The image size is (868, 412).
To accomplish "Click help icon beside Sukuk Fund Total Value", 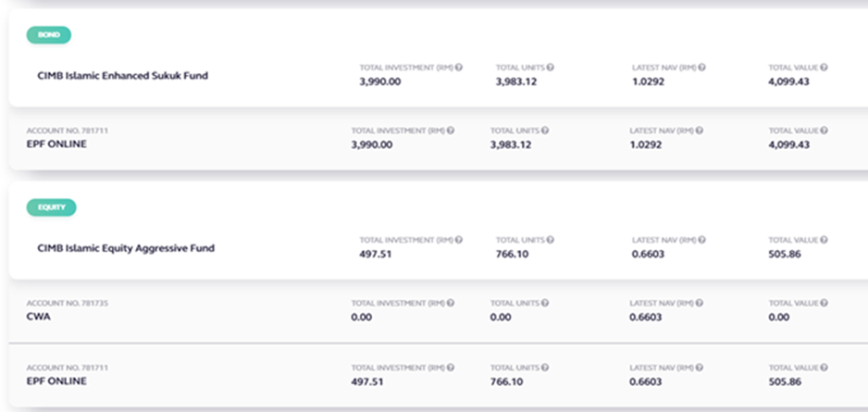I will click(825, 68).
